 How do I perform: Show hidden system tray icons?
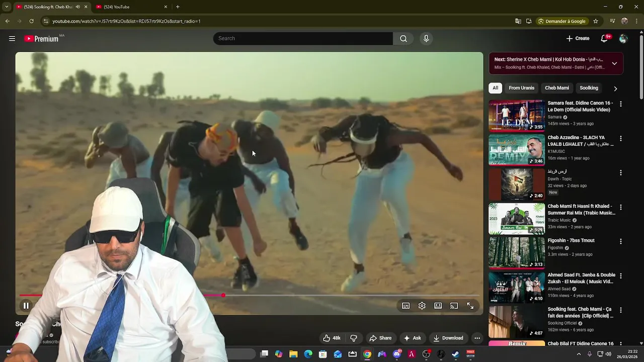(579, 354)
